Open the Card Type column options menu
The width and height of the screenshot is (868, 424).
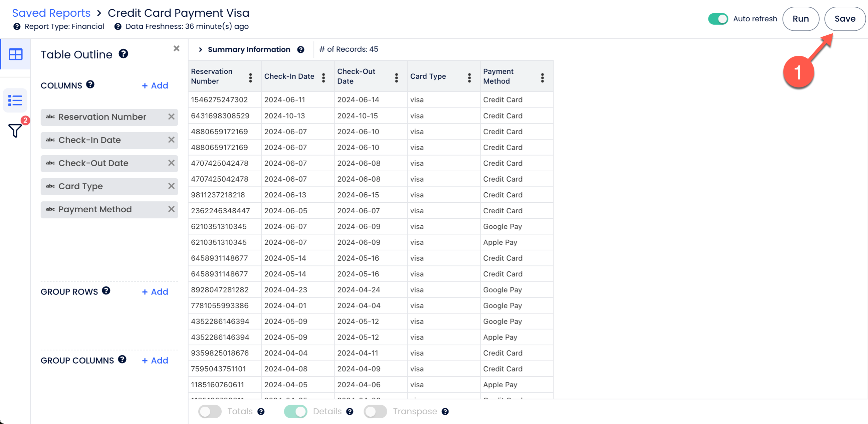(x=469, y=77)
